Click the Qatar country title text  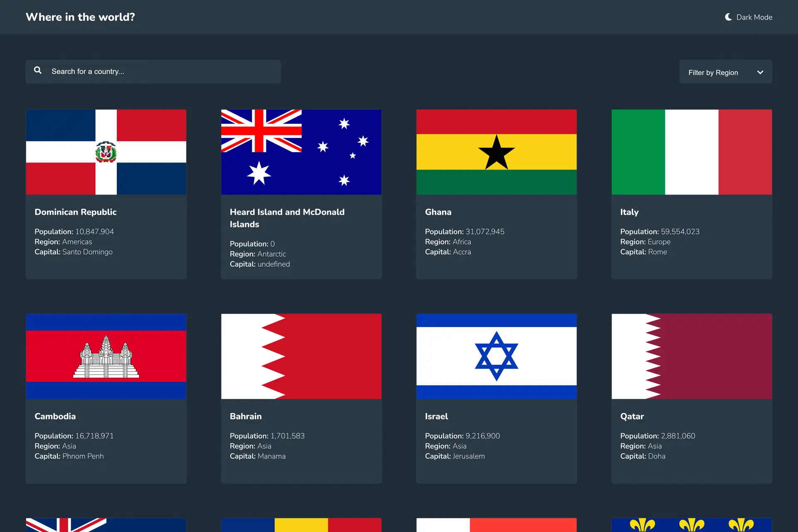tap(632, 416)
